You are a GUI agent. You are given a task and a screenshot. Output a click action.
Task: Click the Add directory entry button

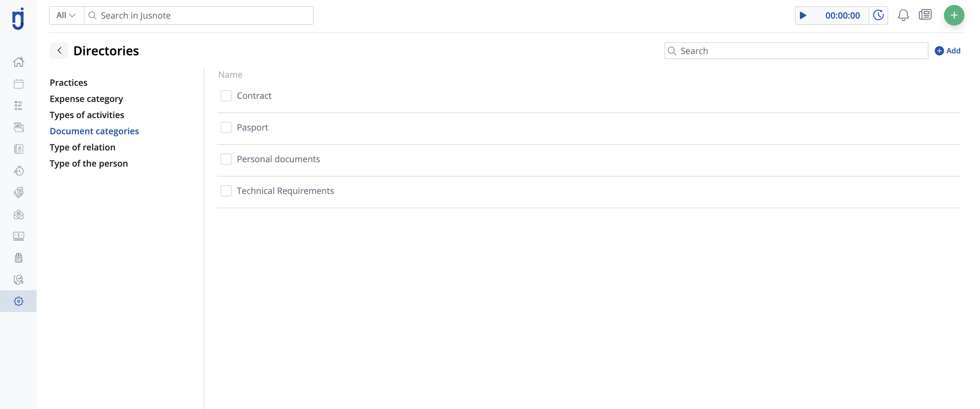947,51
